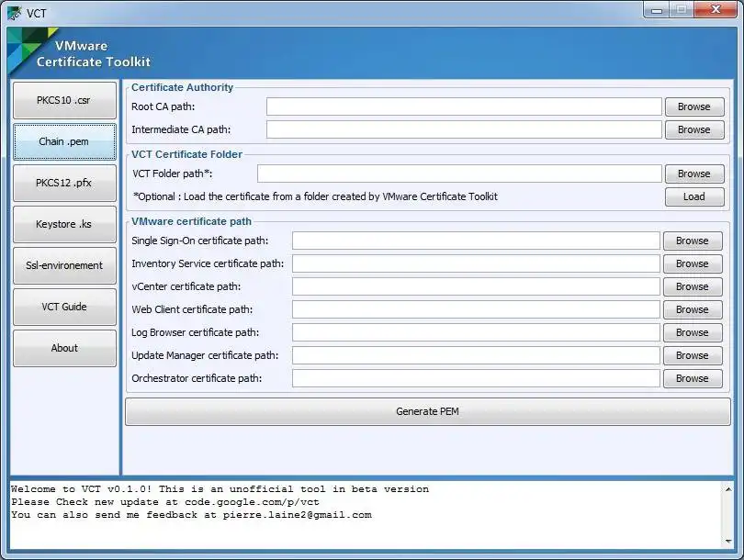Browse for Web Client certificate

(693, 309)
